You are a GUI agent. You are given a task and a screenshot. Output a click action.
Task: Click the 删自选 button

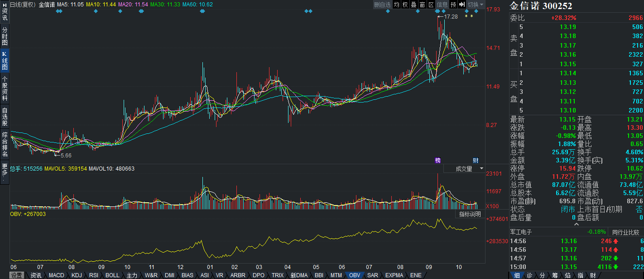pos(382,5)
